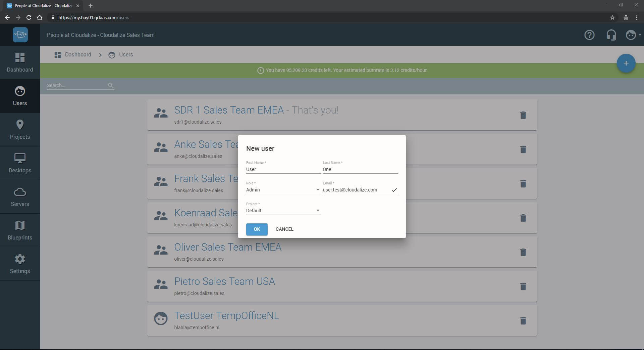The width and height of the screenshot is (644, 350).
Task: Click group icon of Koenraad user
Action: [161, 216]
